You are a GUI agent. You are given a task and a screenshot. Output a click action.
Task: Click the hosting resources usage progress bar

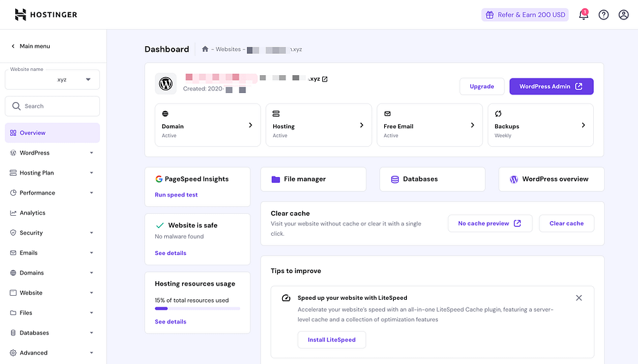tap(197, 309)
